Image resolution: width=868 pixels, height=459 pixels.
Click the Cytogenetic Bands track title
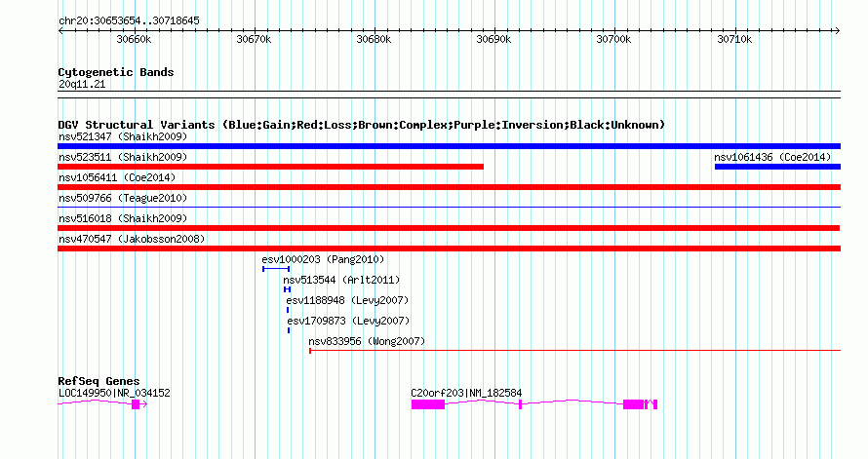tap(116, 72)
